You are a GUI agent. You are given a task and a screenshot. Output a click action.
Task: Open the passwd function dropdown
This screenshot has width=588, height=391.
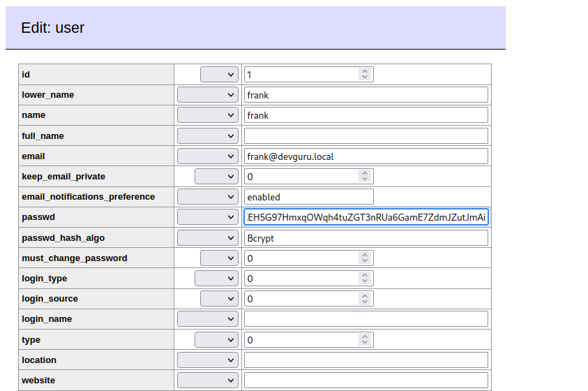coord(208,217)
